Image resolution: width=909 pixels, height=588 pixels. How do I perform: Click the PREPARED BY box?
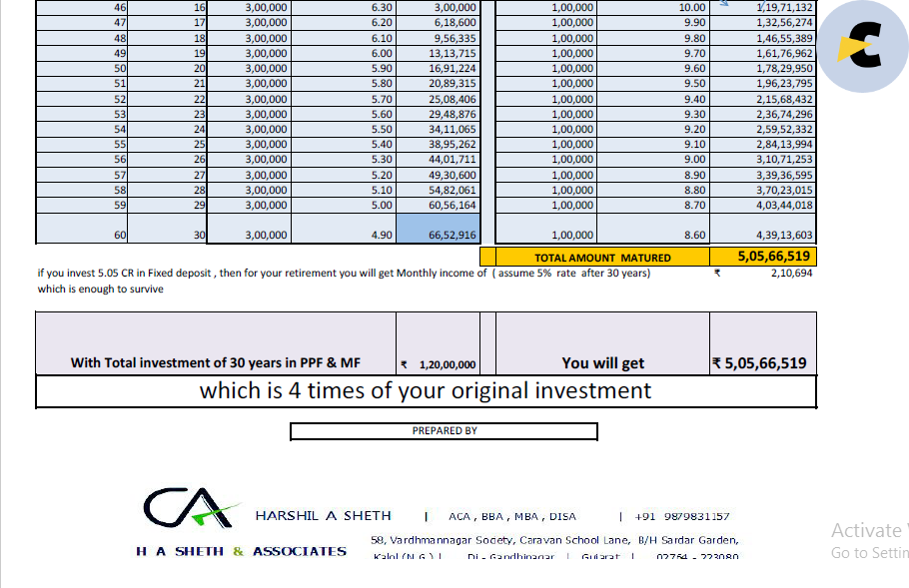tap(445, 431)
